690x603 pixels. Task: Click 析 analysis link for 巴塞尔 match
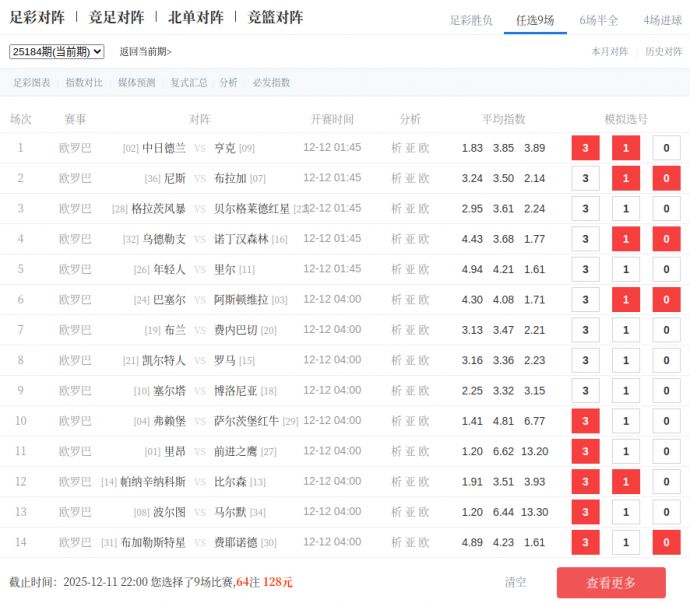coord(396,300)
